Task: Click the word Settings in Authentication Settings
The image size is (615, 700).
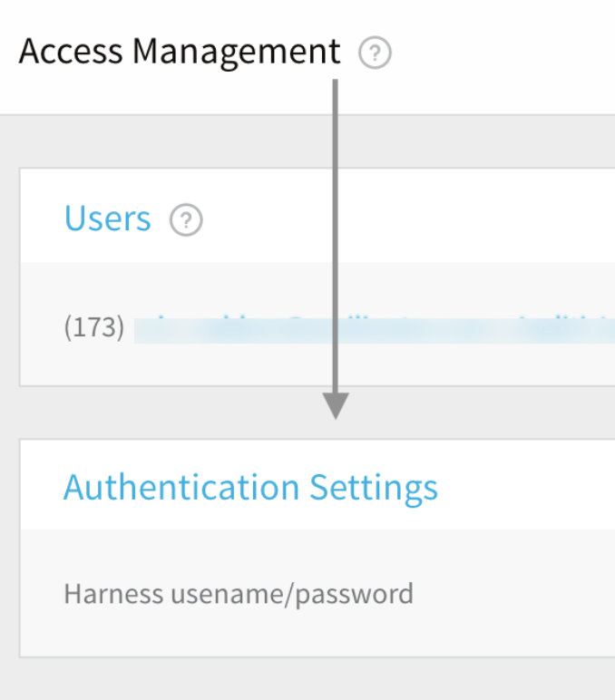Action: [374, 489]
